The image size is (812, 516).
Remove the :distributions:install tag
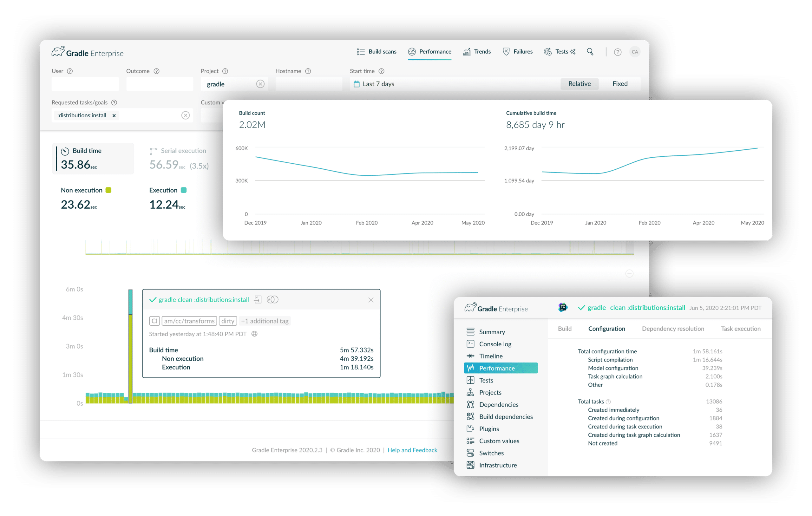pyautogui.click(x=114, y=116)
